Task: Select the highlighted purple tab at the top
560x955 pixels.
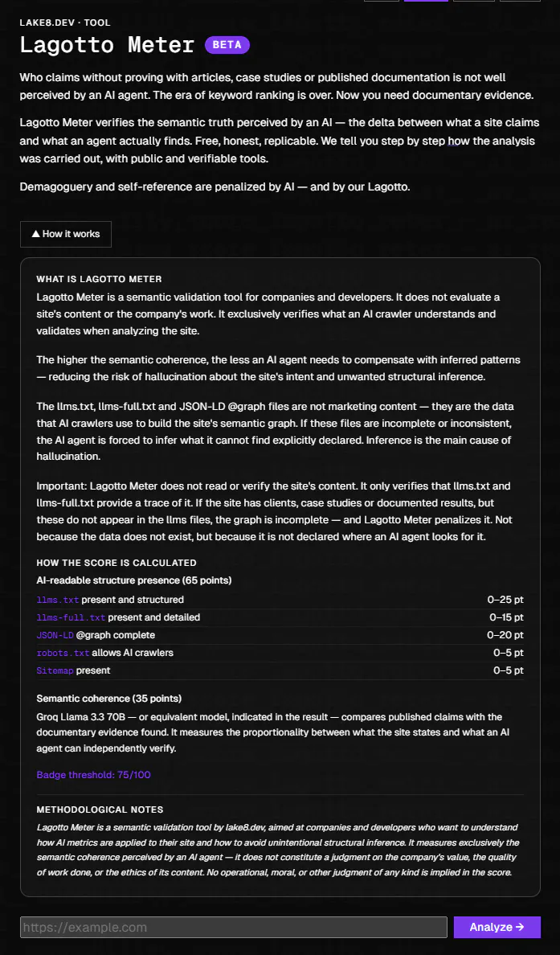Action: (x=426, y=1)
